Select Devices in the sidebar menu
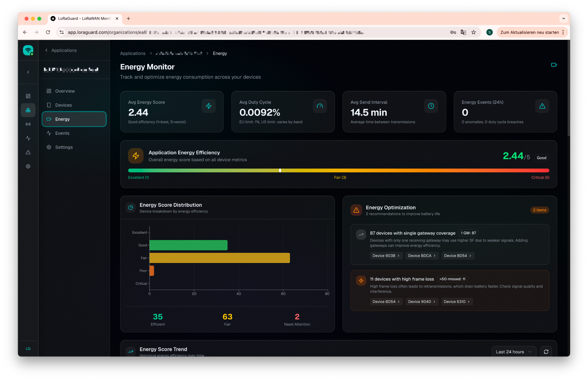This screenshot has height=380, width=588. coord(63,105)
